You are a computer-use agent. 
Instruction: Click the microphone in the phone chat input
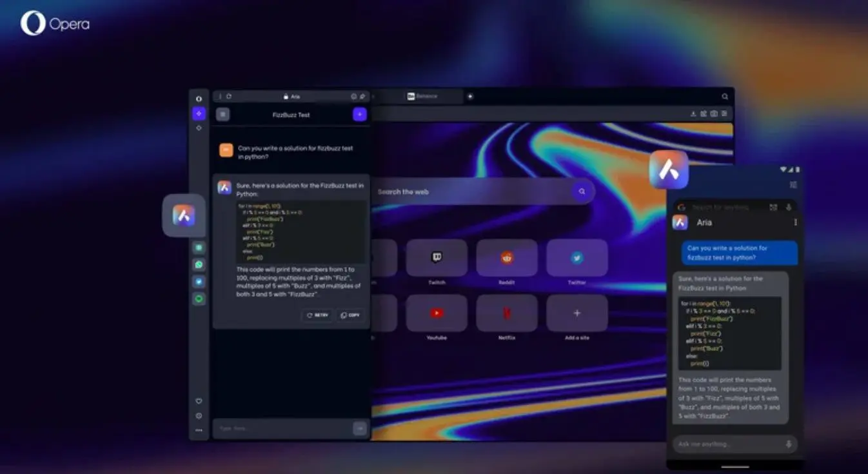coord(789,444)
